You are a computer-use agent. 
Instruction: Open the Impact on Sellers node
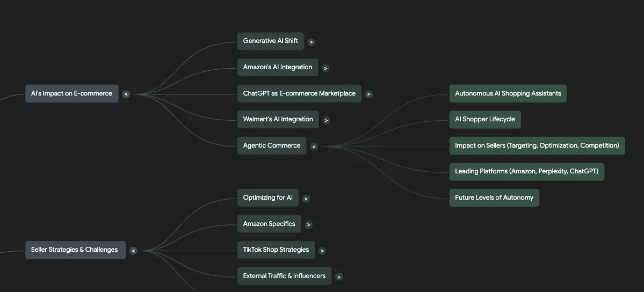(537, 146)
